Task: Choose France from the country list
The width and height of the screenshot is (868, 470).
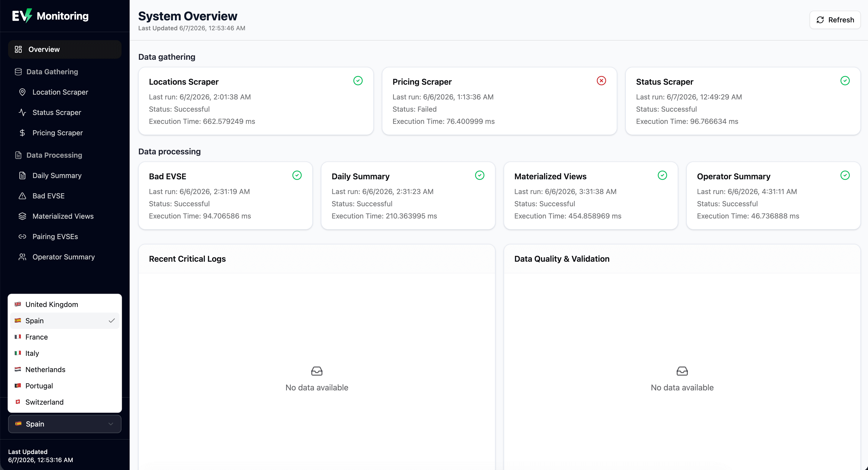Action: pyautogui.click(x=65, y=337)
